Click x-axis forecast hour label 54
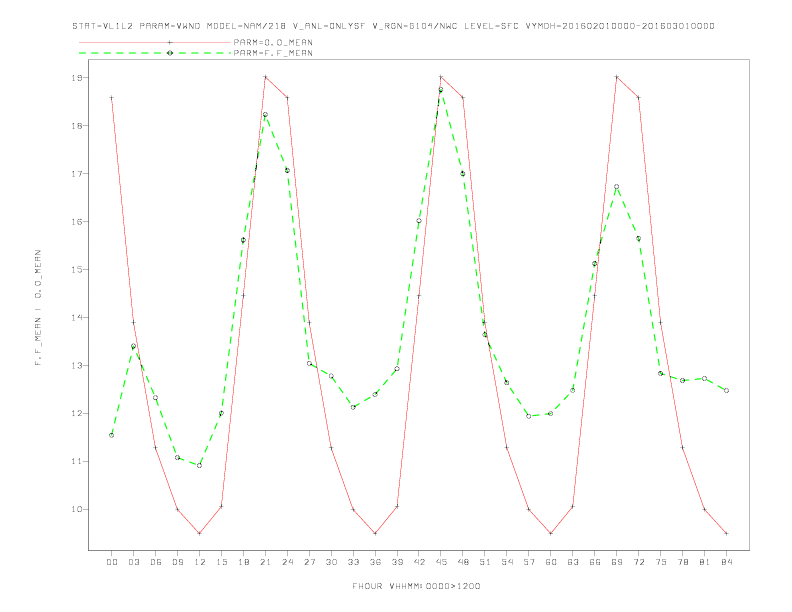 click(x=507, y=562)
